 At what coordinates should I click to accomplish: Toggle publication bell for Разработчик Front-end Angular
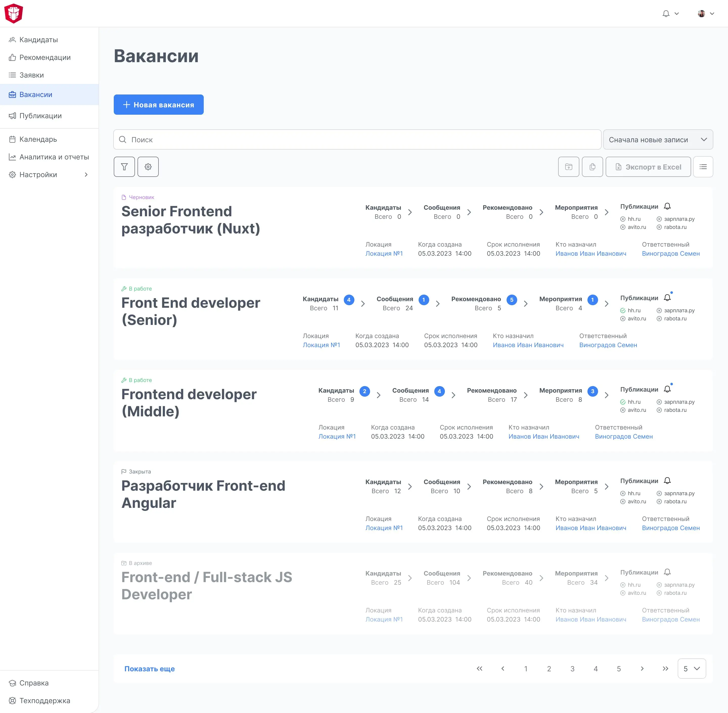667,481
